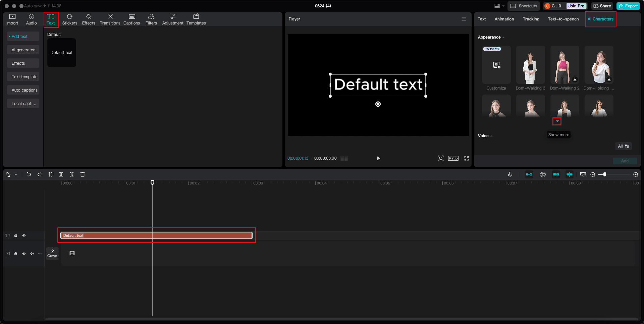Open the player frame grid option next to timecode
This screenshot has width=644, height=324.
(344, 158)
